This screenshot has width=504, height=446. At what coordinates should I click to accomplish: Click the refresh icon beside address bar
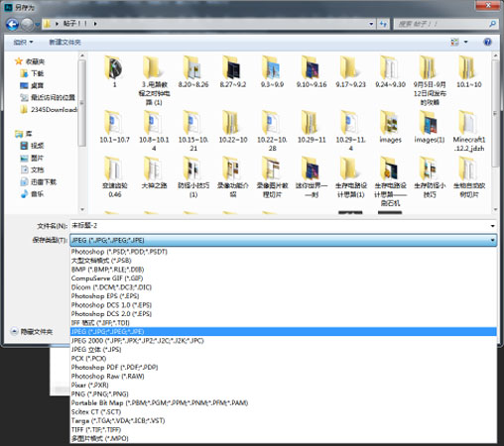pos(383,24)
